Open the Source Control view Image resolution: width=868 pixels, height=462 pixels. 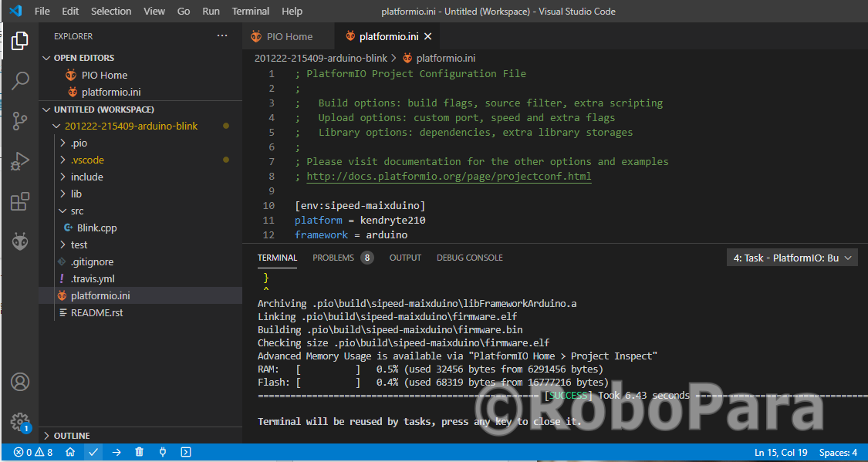pos(20,120)
